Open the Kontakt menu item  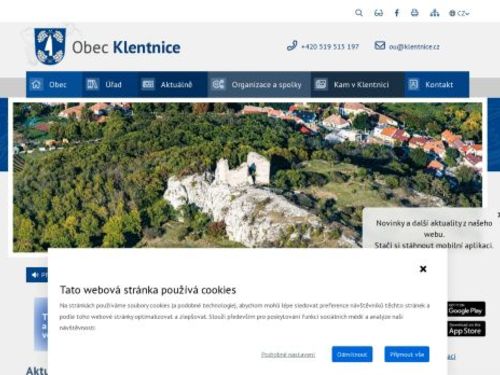coord(437,84)
